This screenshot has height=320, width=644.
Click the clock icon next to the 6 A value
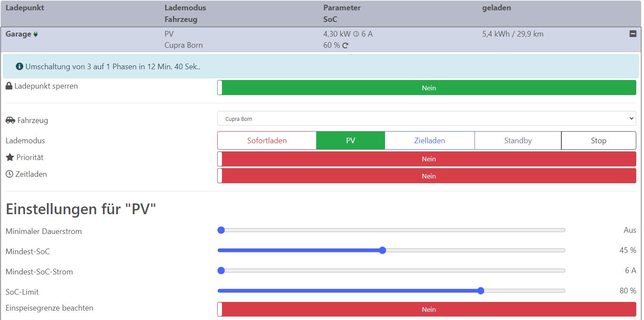pos(356,34)
